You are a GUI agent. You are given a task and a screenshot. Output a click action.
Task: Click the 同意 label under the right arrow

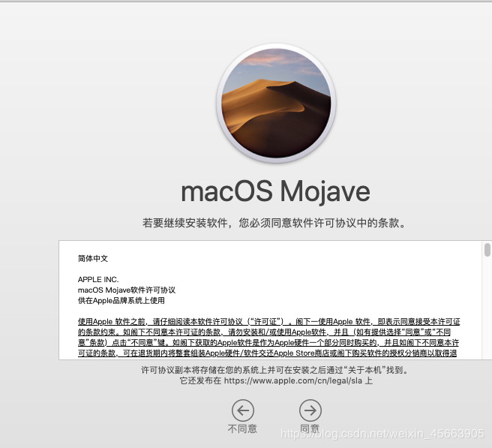click(310, 428)
